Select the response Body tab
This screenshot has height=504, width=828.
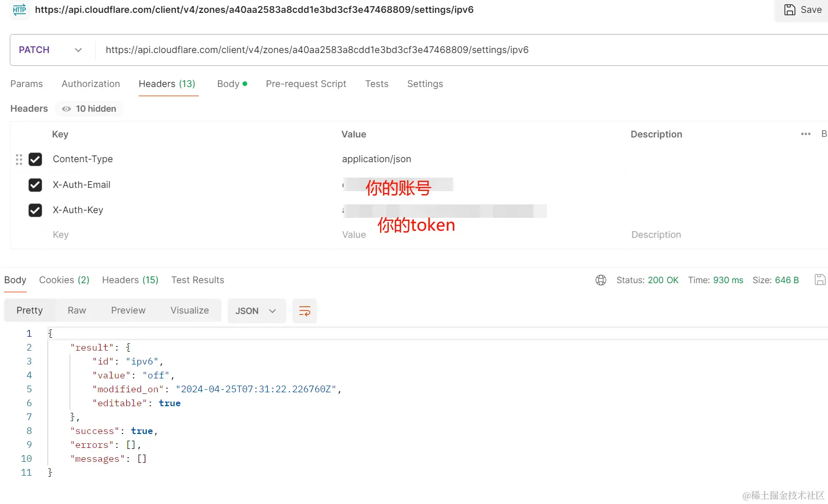click(15, 280)
